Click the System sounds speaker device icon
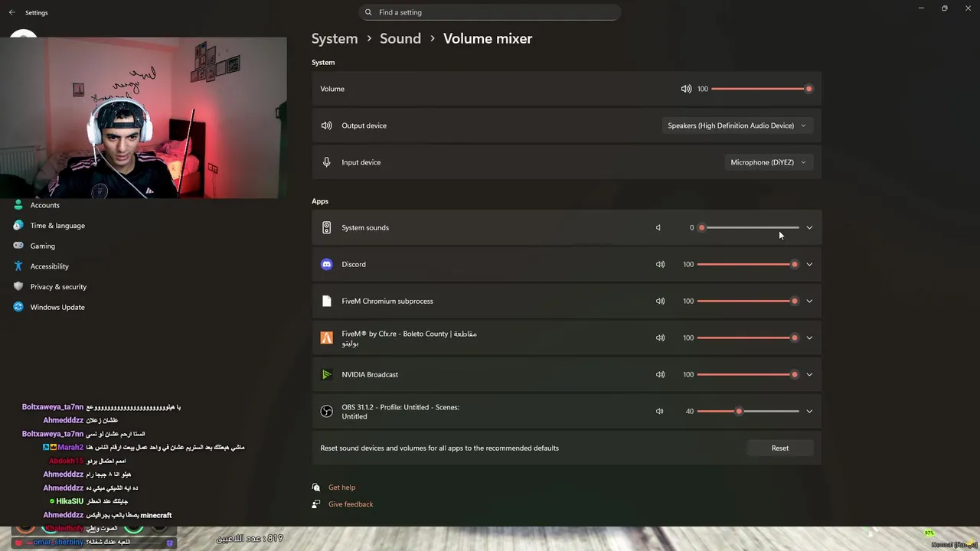The height and width of the screenshot is (551, 980). (327, 227)
